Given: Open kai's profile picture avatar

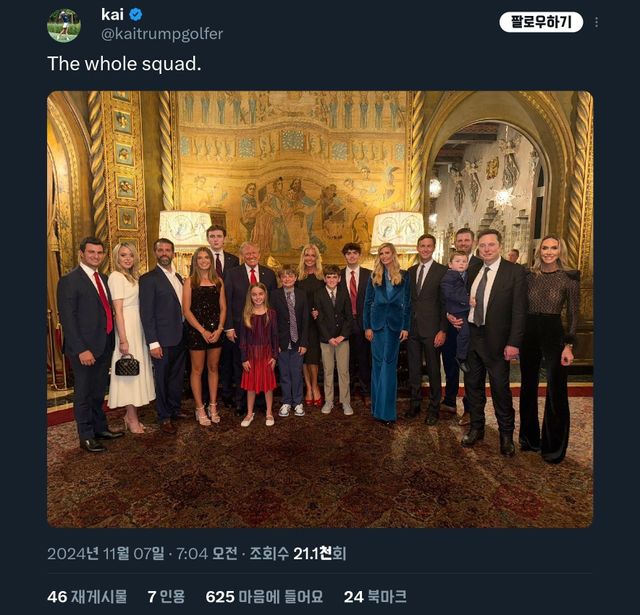Looking at the screenshot, I should pos(64,25).
